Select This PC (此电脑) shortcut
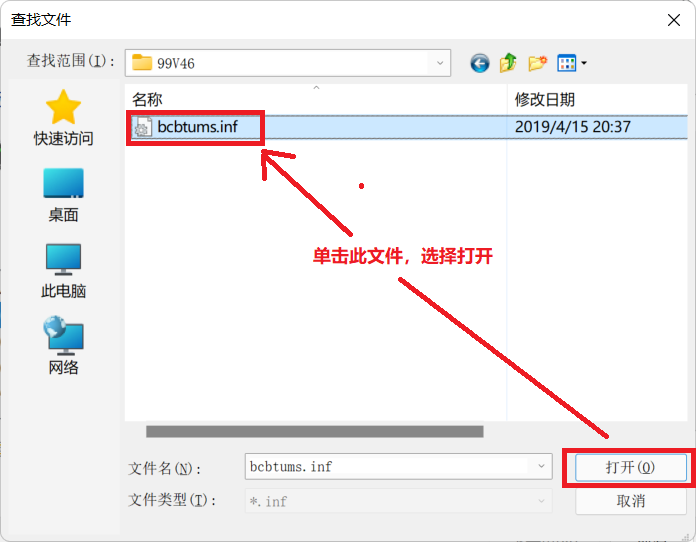The image size is (696, 542). click(x=63, y=271)
